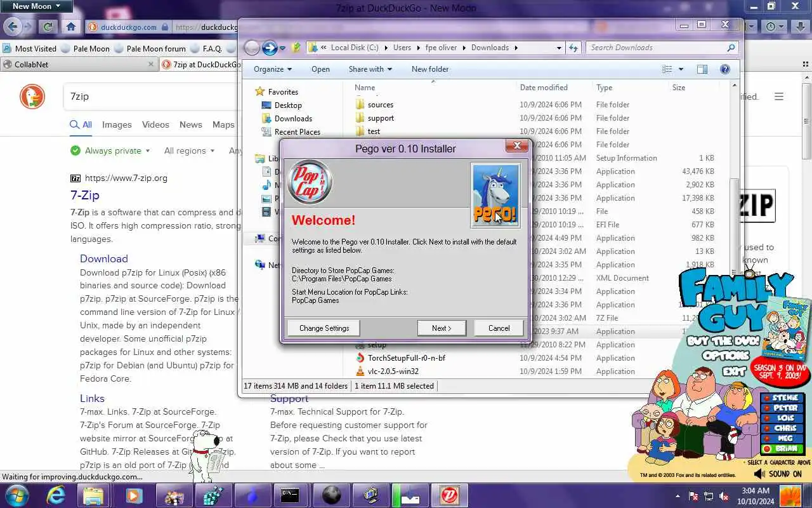Refresh the Explorer address bar

[x=573, y=48]
